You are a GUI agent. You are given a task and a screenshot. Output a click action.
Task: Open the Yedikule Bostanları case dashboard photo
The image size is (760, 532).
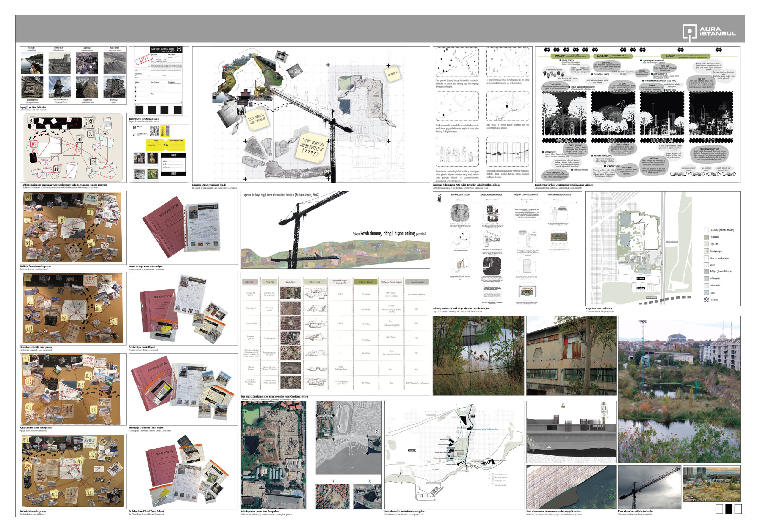tap(72, 227)
